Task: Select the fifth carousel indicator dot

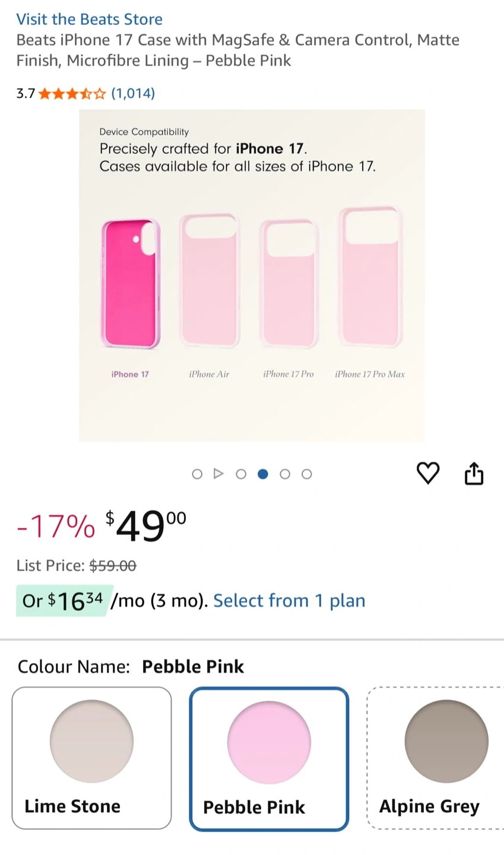Action: click(285, 474)
